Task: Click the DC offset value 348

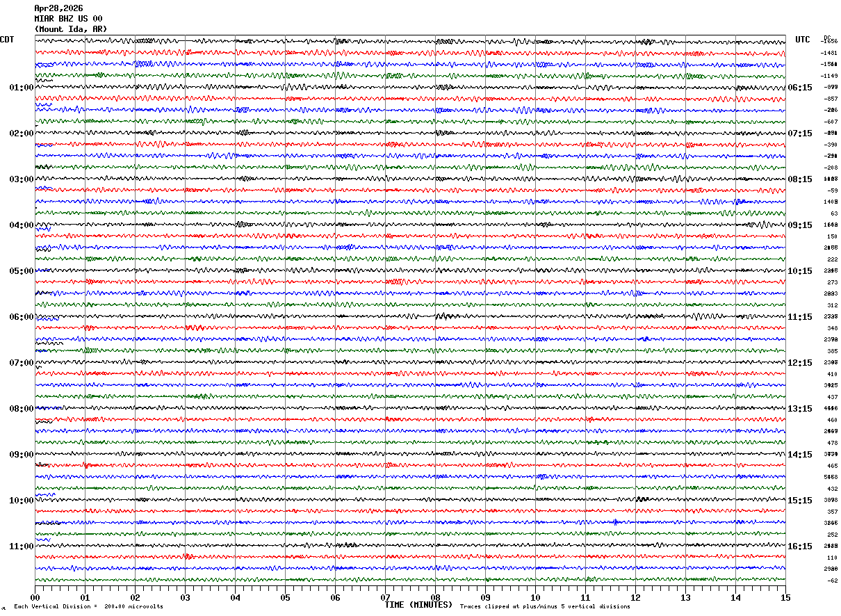Action: (832, 328)
